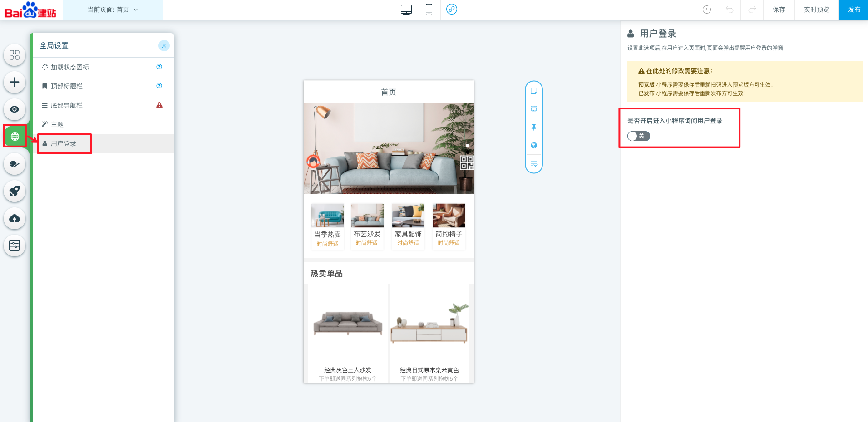This screenshot has height=422, width=868.
Task: Click the 保存 save button
Action: (x=779, y=10)
